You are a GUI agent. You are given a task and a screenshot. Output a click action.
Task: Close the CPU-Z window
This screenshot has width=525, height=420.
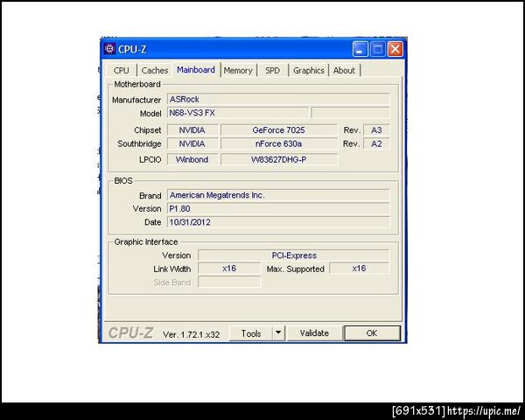(395, 49)
